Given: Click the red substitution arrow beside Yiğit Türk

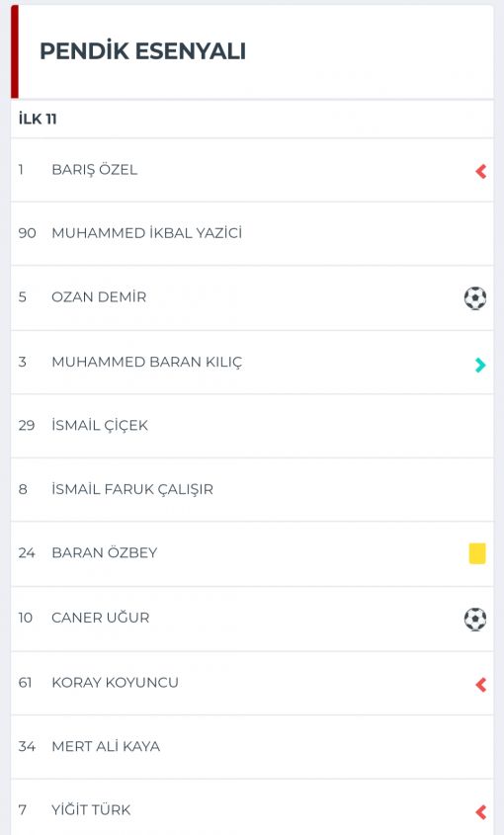Looking at the screenshot, I should click(x=480, y=812).
